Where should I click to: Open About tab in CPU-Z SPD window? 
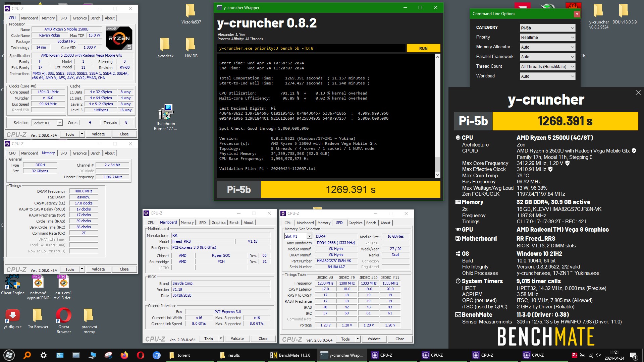click(385, 223)
